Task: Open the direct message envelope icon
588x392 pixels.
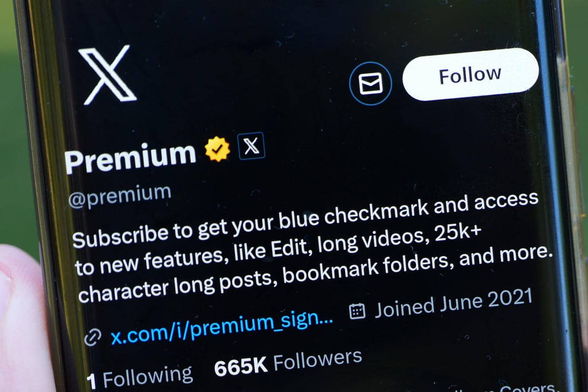Action: [370, 84]
